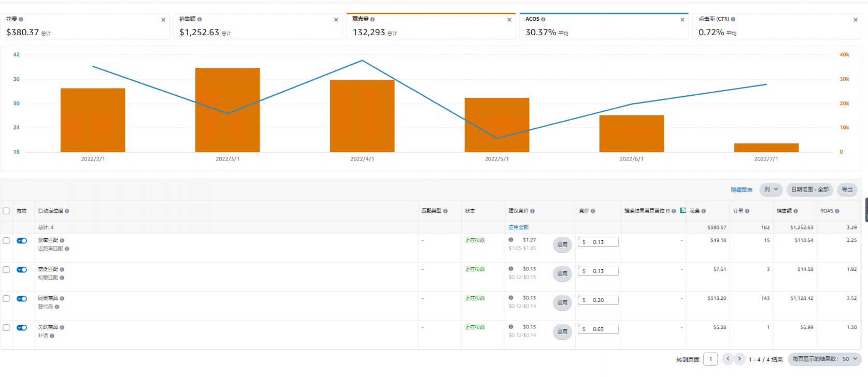Tick the checkbox for 关联商品 row

click(6, 328)
